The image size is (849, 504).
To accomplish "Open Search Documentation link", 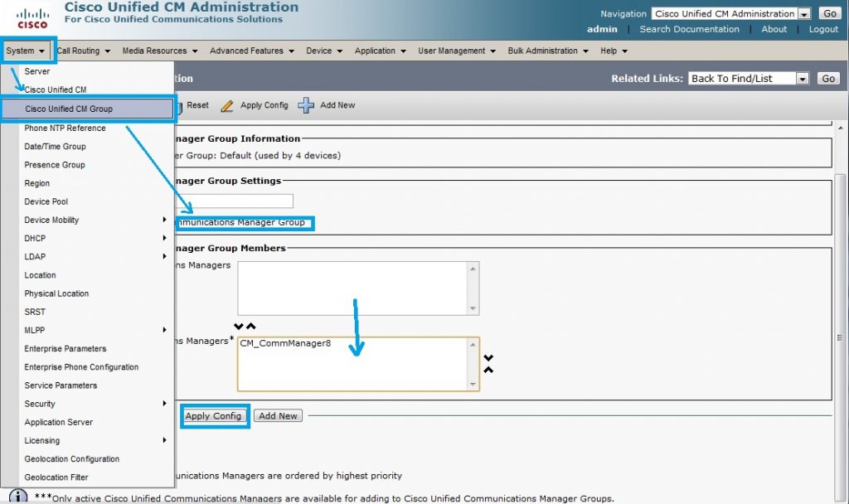I will [689, 29].
